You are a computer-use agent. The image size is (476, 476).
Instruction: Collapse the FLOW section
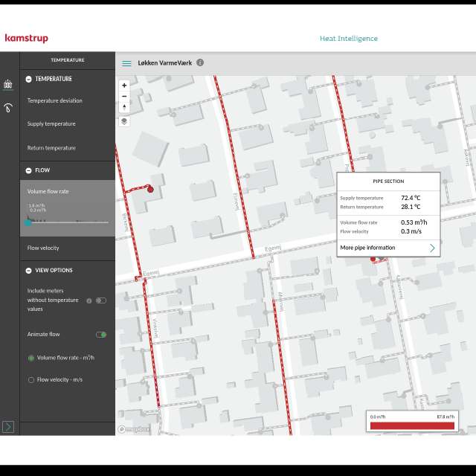coord(28,170)
